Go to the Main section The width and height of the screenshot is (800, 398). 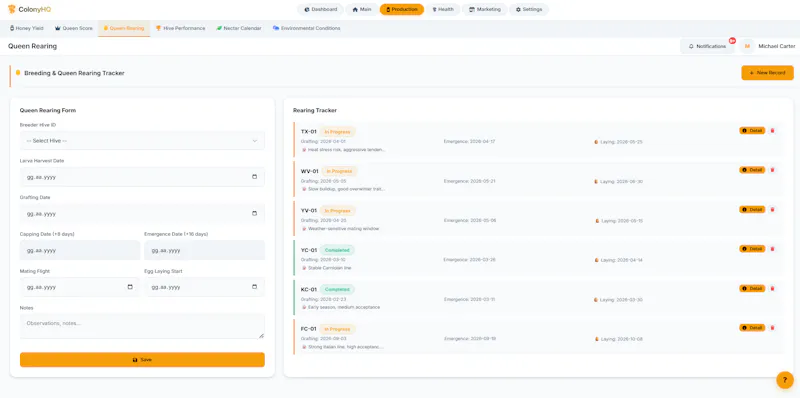(x=362, y=9)
